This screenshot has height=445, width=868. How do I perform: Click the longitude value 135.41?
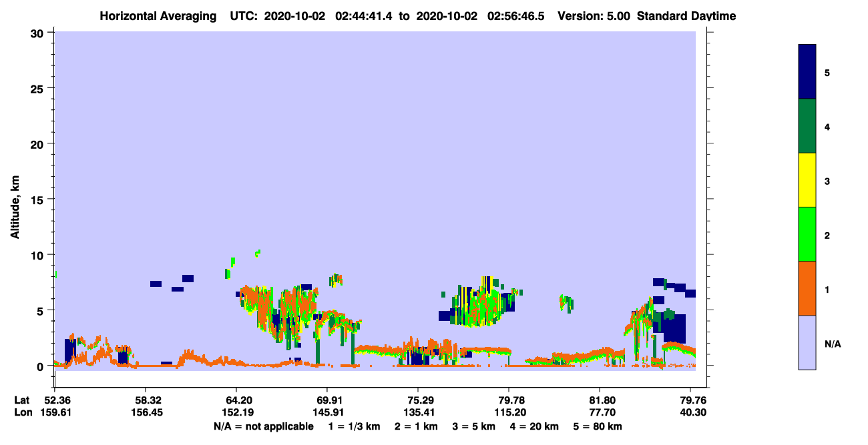(x=418, y=412)
